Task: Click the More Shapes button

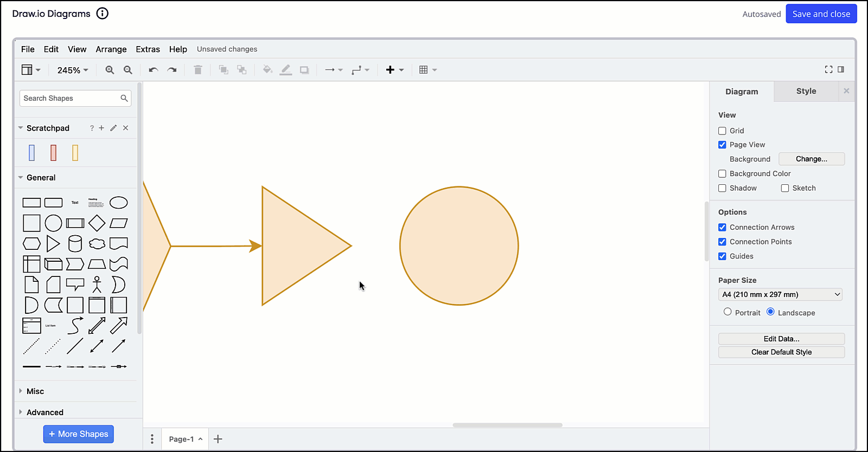Action: 79,434
